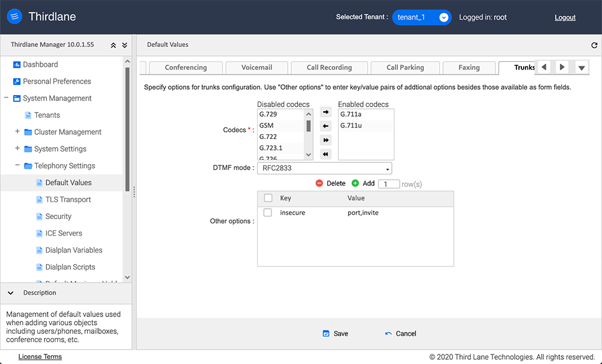This screenshot has width=602, height=364.
Task: Click the Save button label
Action: tap(341, 334)
